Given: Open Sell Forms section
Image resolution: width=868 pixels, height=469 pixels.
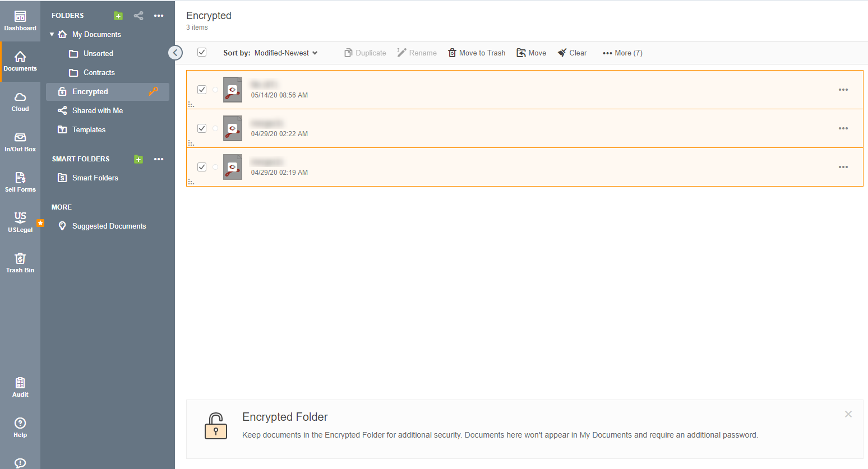Looking at the screenshot, I should 20,183.
